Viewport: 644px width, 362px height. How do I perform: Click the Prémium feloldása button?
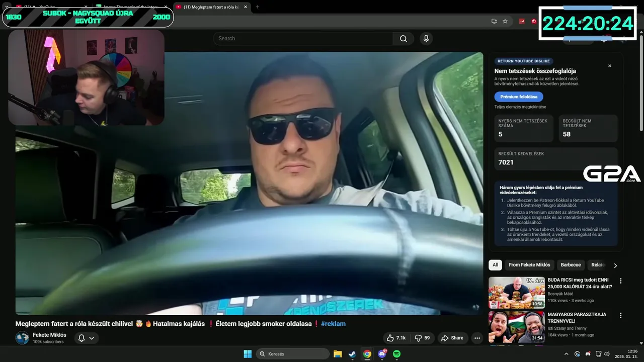click(519, 97)
